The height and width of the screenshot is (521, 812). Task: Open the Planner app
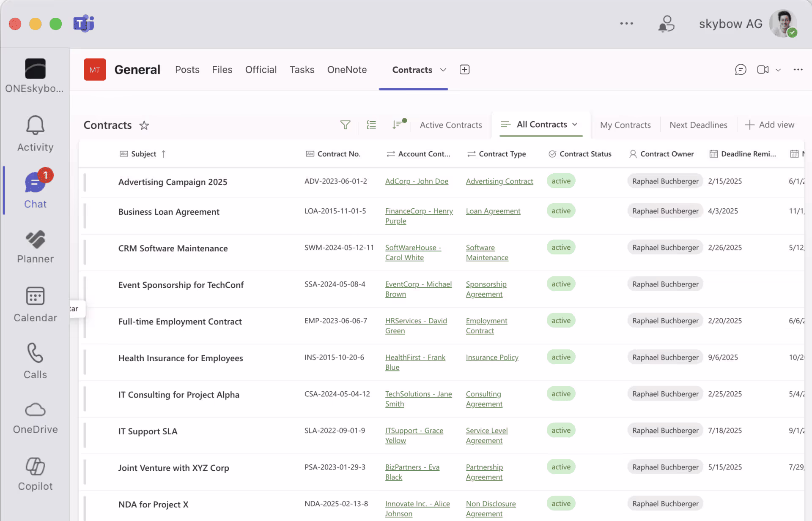(35, 247)
